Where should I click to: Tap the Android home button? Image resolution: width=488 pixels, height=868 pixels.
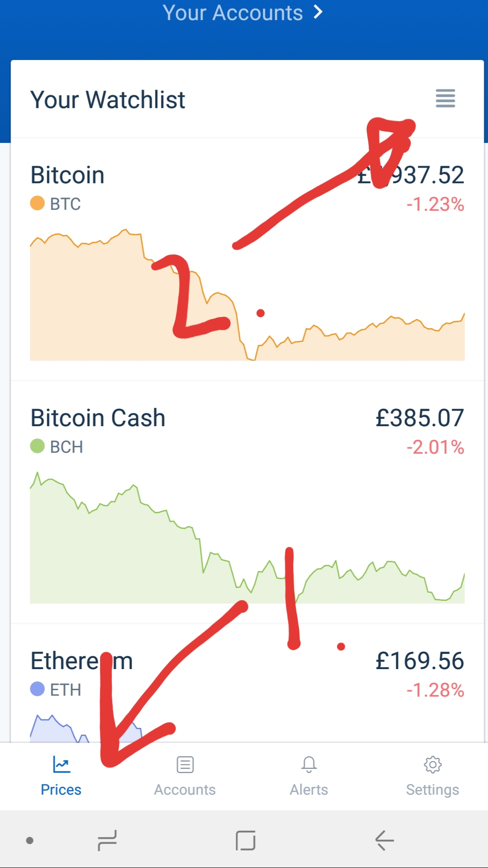click(245, 841)
